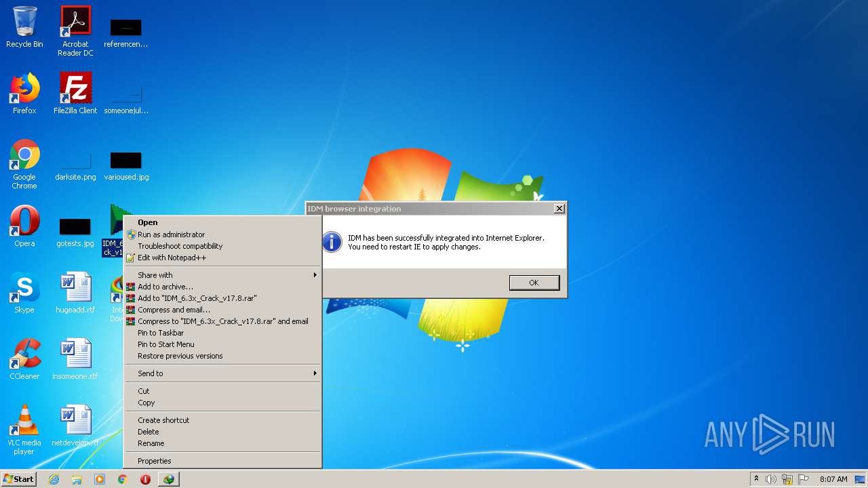Open Internet Explorer from taskbar

[x=54, y=479]
